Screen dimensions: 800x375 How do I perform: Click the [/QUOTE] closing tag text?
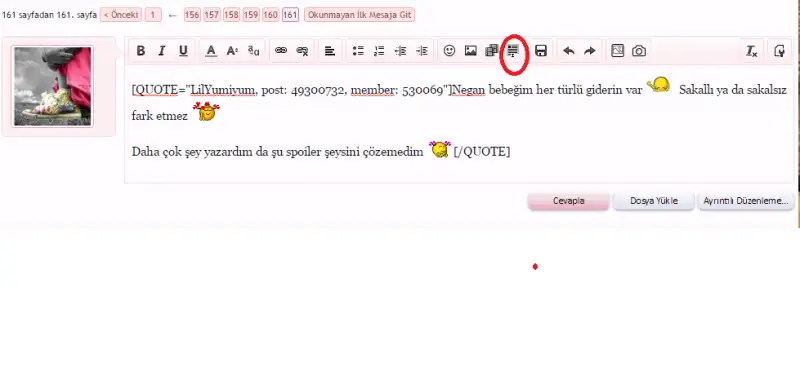pyautogui.click(x=482, y=152)
